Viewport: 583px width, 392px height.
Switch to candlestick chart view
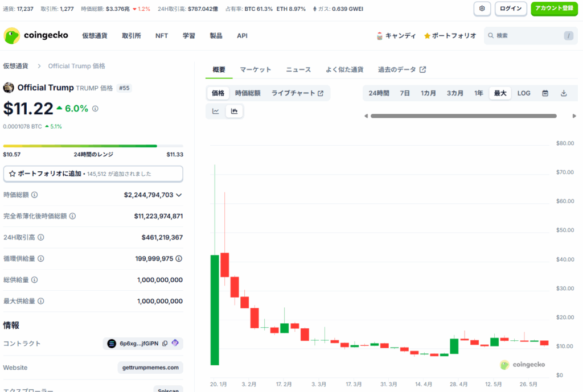point(234,111)
